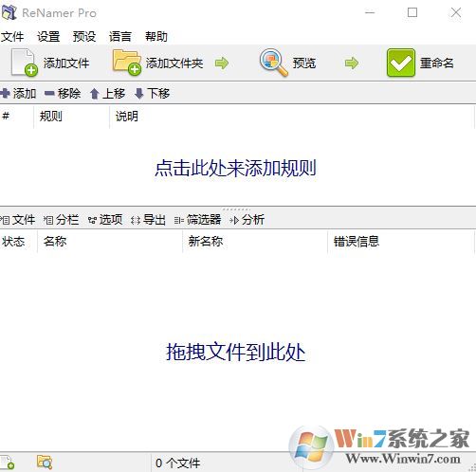Click the Rename (重命名) button label
The height and width of the screenshot is (472, 476).
click(x=437, y=64)
